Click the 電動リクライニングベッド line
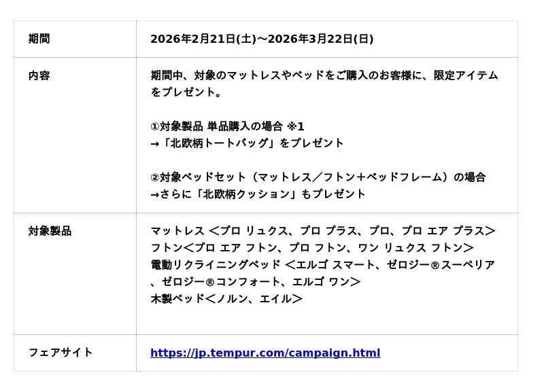Screen dimensions: 544x392 click(x=215, y=266)
